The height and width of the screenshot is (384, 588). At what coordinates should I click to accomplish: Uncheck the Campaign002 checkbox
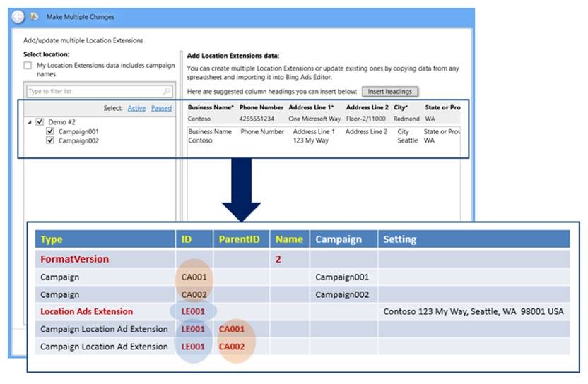pyautogui.click(x=50, y=140)
